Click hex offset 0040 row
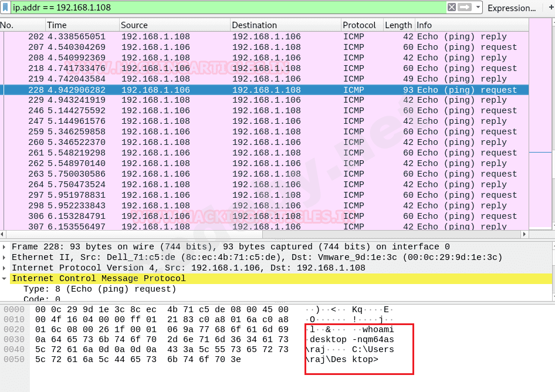 point(162,349)
